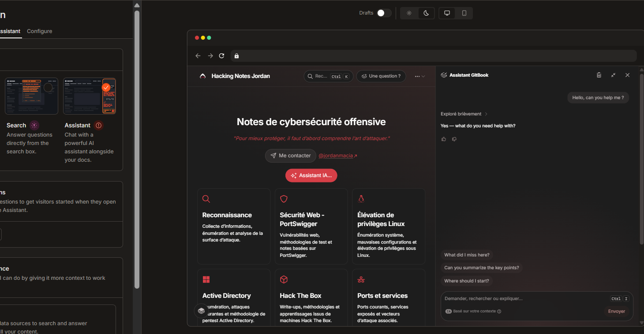Click the 'Notes de cybersécurité offensive' heading
The width and height of the screenshot is (644, 334).
pyautogui.click(x=311, y=122)
